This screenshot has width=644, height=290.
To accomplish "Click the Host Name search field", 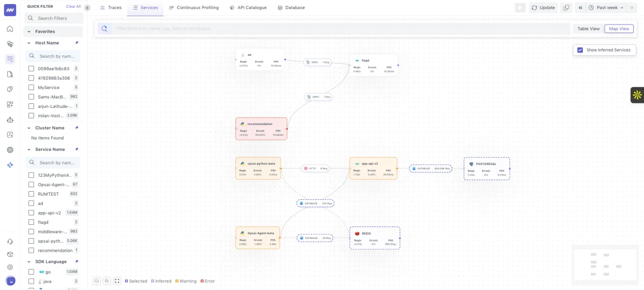I will tap(53, 56).
